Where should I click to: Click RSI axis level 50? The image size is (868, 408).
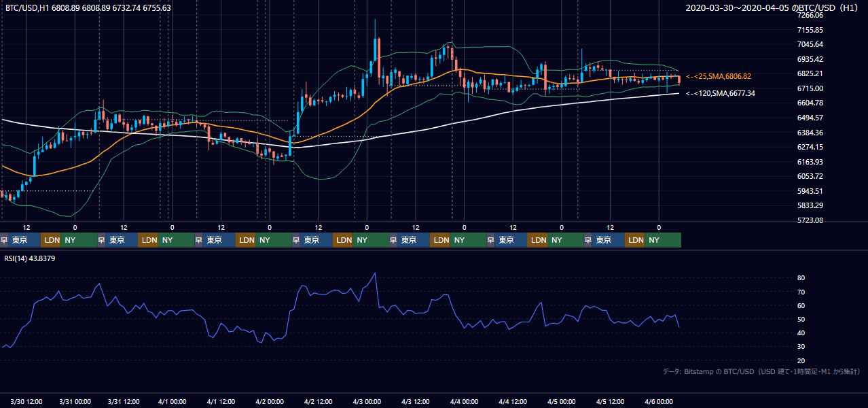[x=801, y=319]
